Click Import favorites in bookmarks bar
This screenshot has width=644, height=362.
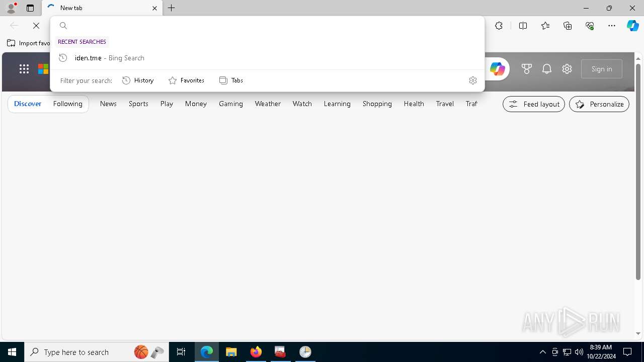[x=29, y=43]
